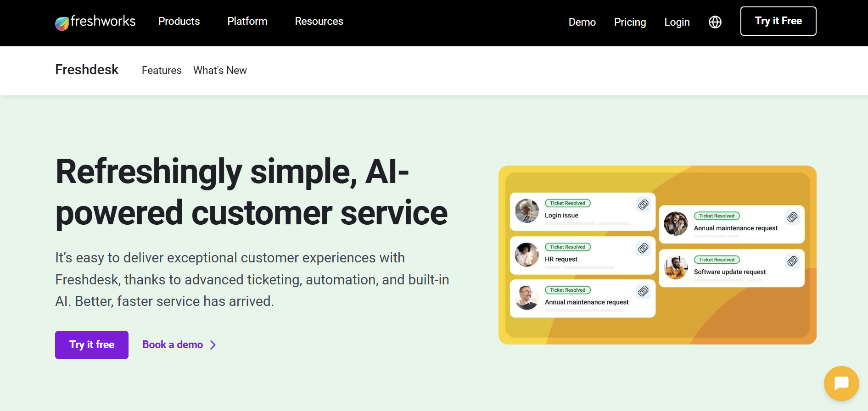The image size is (868, 411).
Task: Click Ticket Resolved badge on HR request
Action: click(x=567, y=247)
